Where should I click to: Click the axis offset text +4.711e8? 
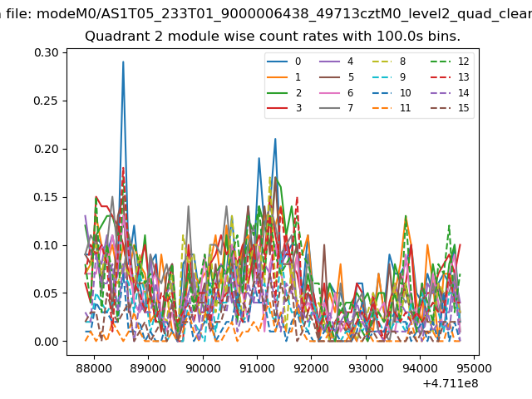coord(451,384)
